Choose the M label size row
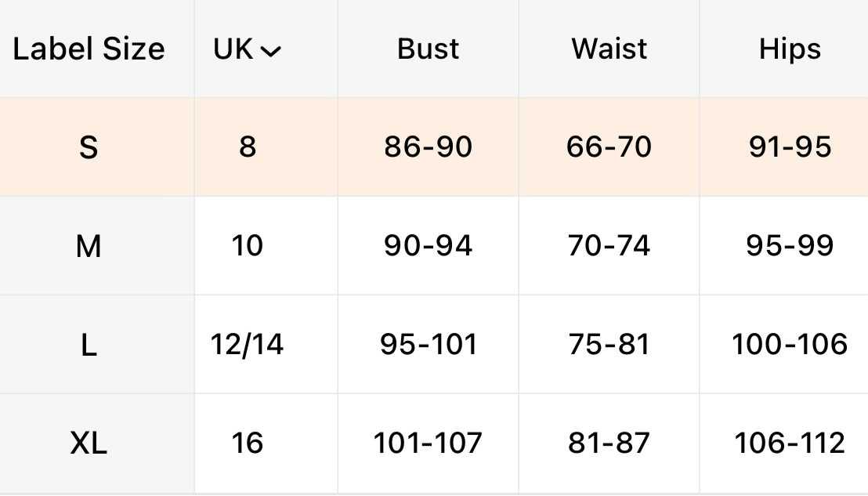The width and height of the screenshot is (868, 496). [x=89, y=246]
